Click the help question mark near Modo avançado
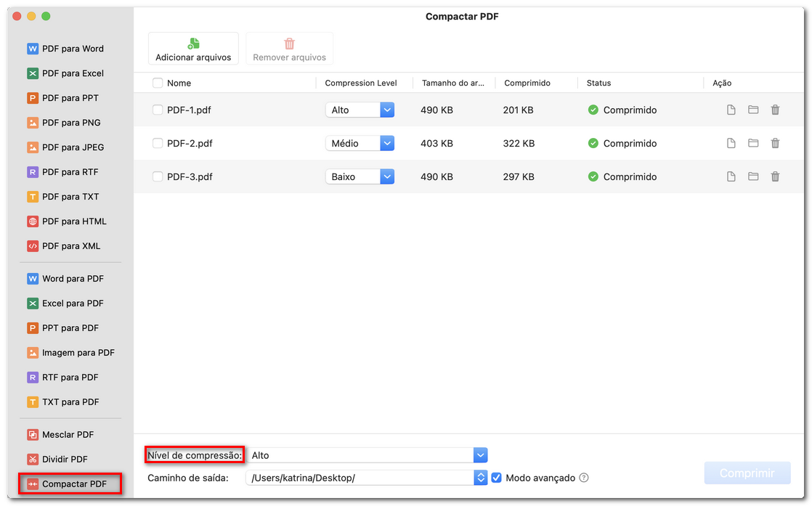Viewport: 812px width, 506px height. click(x=583, y=478)
